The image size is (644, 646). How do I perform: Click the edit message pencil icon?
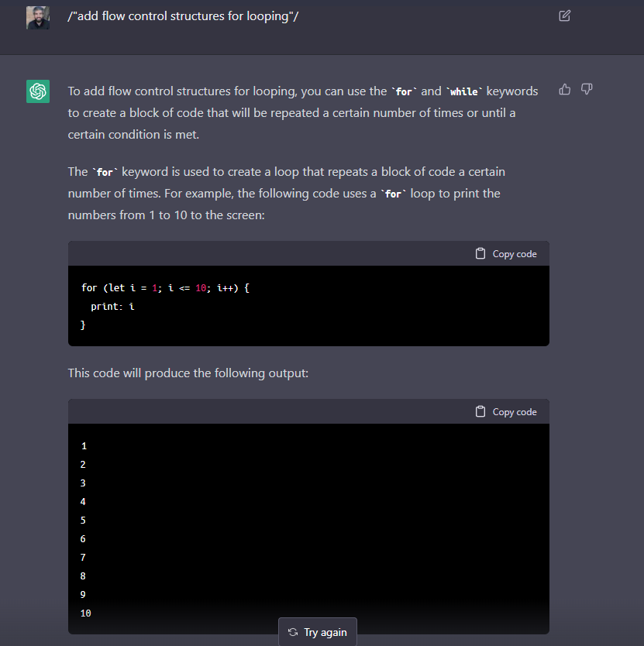point(564,16)
